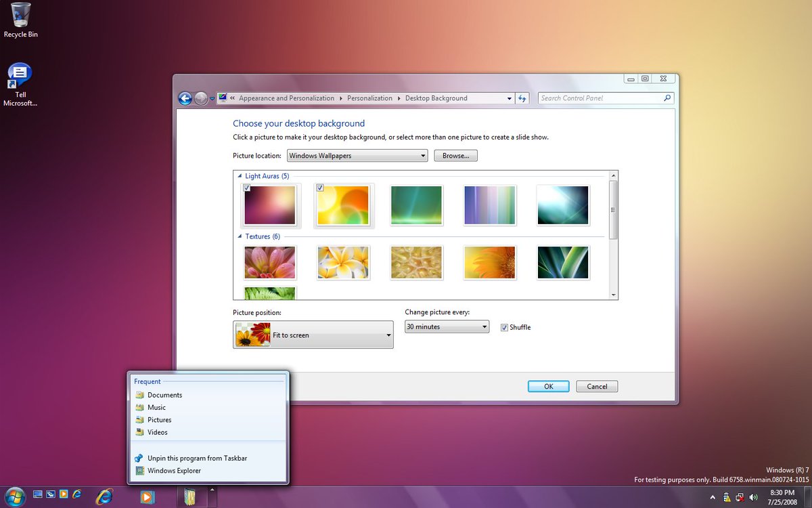
Task: Expand the Fit to screen position dropdown
Action: pyautogui.click(x=313, y=335)
